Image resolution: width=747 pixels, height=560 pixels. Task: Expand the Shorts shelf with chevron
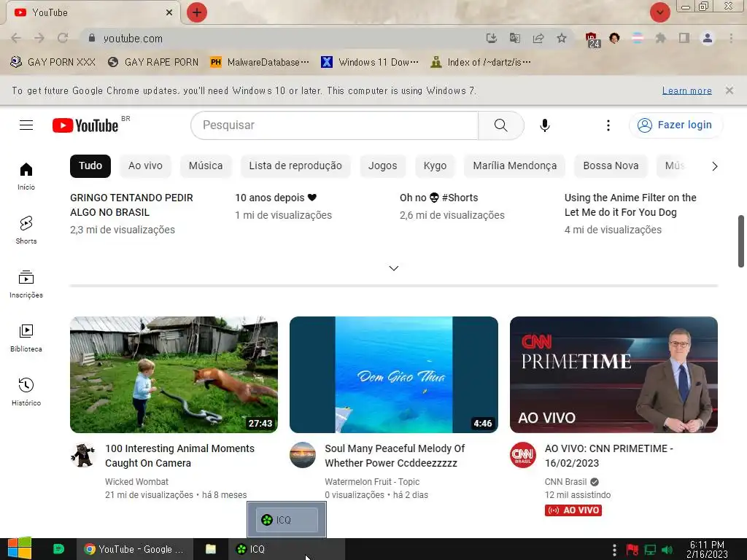pyautogui.click(x=393, y=268)
